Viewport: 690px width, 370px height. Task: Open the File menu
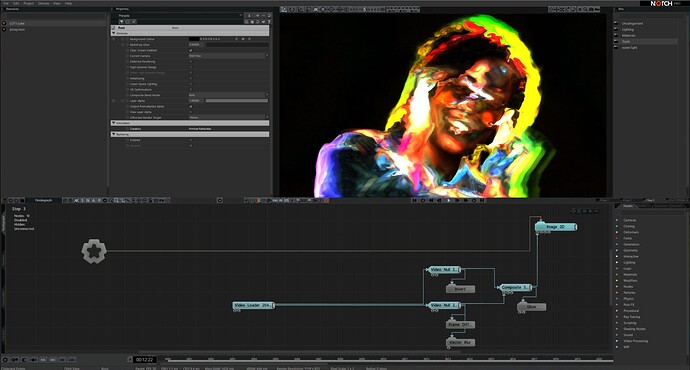(x=6, y=3)
